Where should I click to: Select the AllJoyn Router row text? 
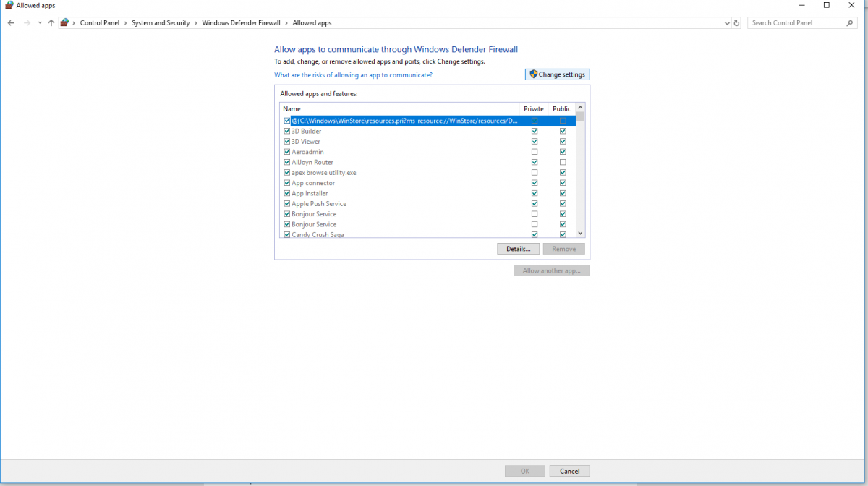(x=312, y=162)
